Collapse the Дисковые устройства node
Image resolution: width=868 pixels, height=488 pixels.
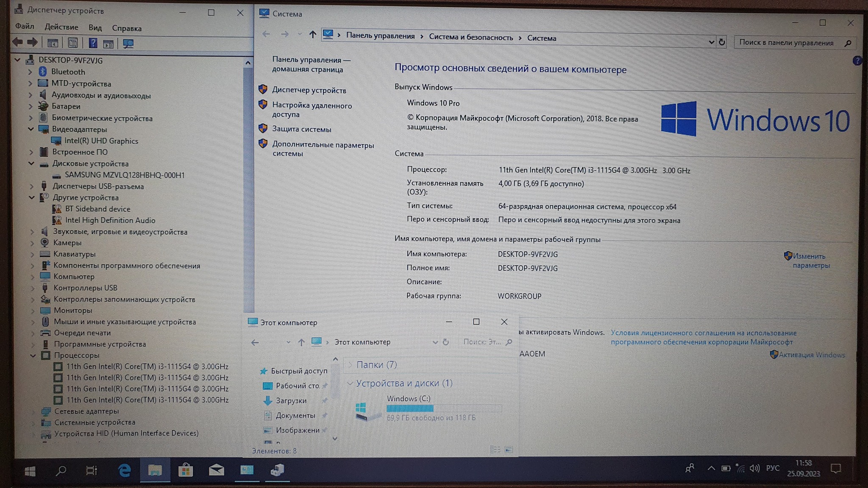pos(31,164)
